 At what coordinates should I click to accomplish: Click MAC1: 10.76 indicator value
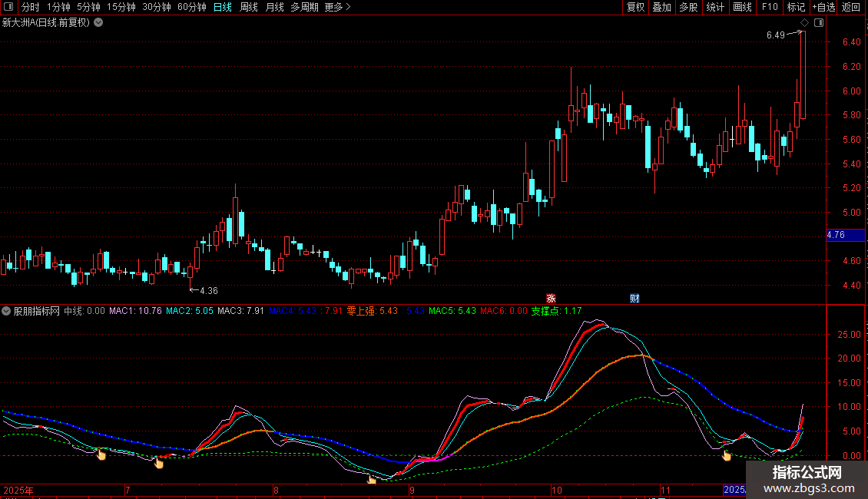[x=136, y=311]
